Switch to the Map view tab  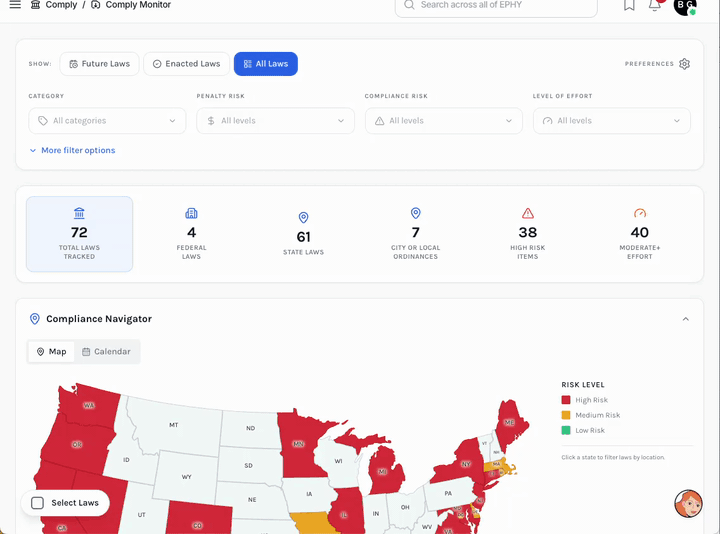tap(51, 352)
